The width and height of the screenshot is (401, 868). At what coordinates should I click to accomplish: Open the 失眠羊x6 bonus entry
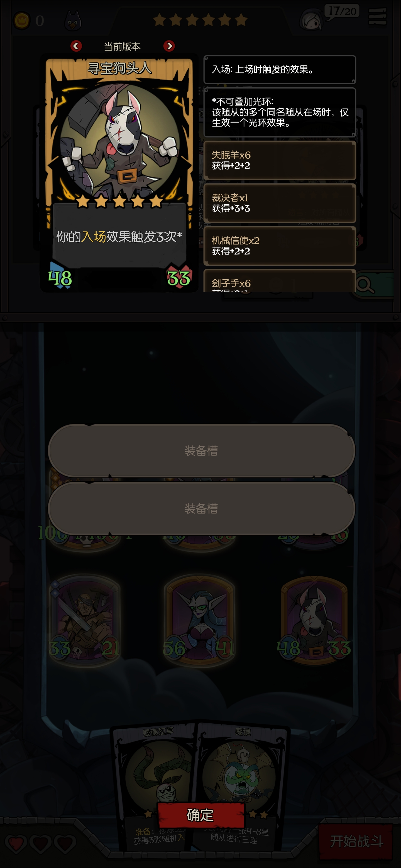tap(280, 161)
